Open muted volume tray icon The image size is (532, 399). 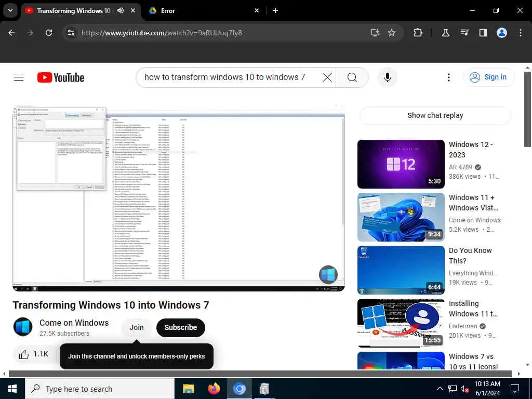464,389
